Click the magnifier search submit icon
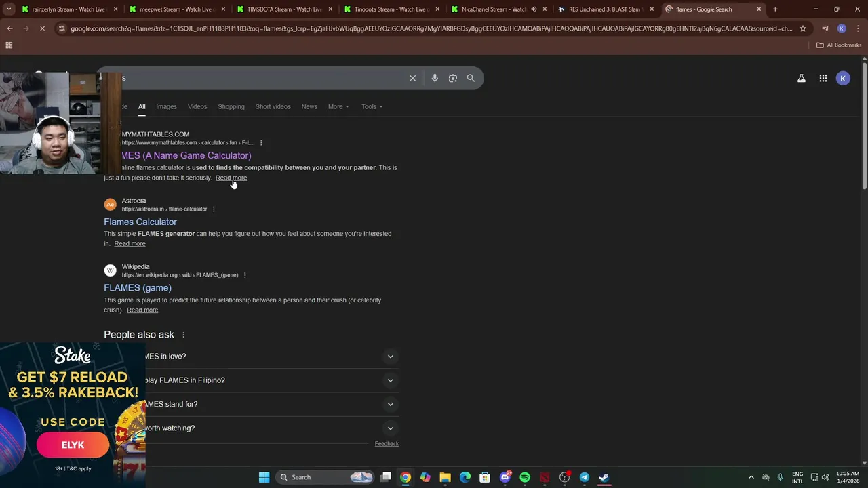Viewport: 868px width, 488px height. point(471,78)
